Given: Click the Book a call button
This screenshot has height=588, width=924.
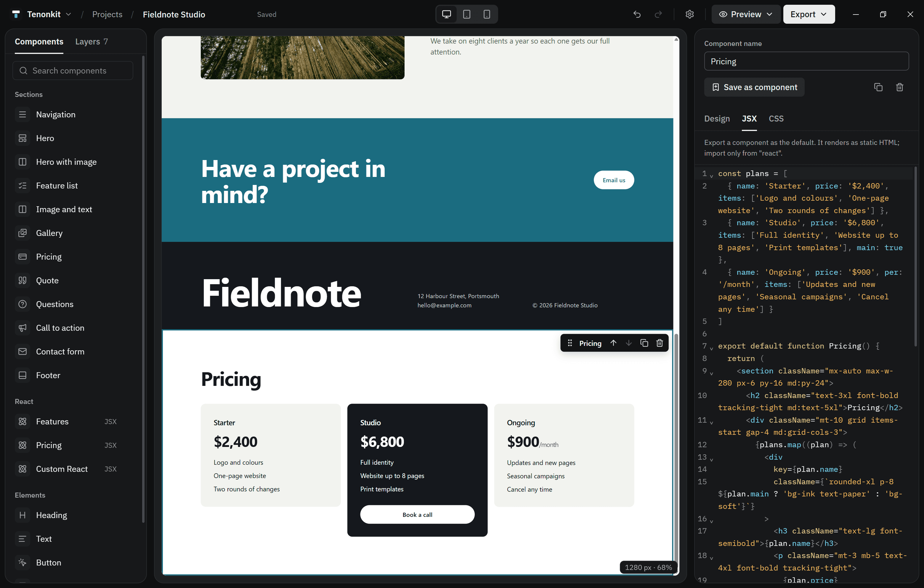Looking at the screenshot, I should (417, 514).
